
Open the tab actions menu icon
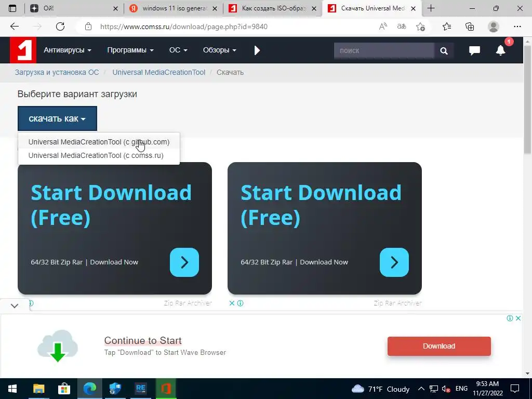tap(12, 8)
